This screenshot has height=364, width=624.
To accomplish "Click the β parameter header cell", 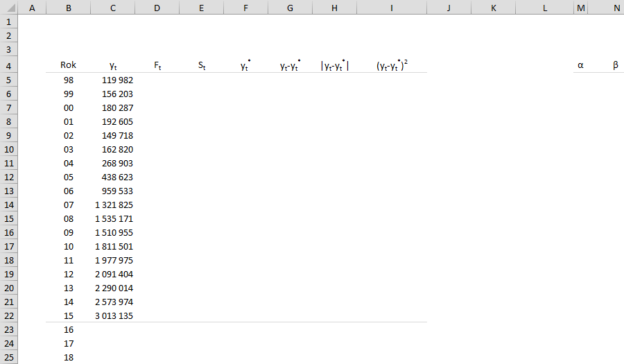I will point(615,65).
